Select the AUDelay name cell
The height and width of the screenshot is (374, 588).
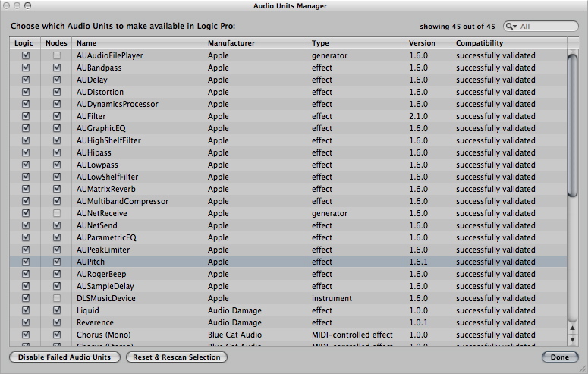click(92, 80)
